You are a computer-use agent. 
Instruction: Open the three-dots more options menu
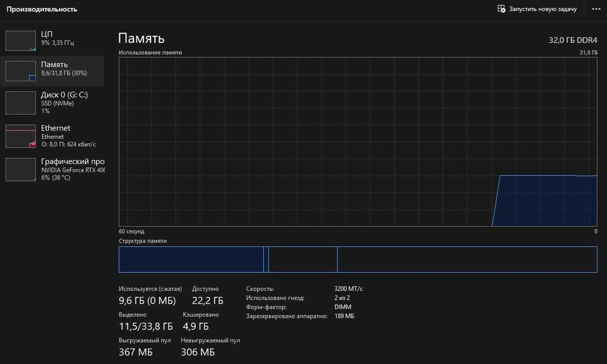[x=596, y=9]
